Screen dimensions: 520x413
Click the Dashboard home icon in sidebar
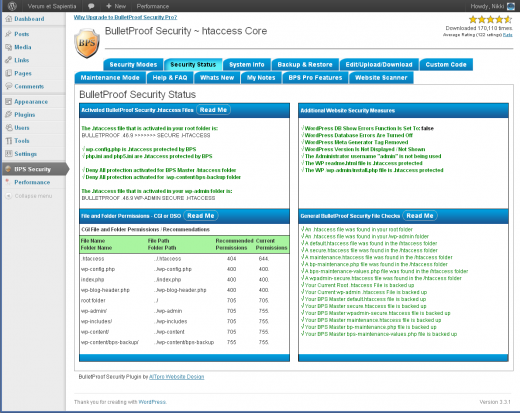pos(9,19)
